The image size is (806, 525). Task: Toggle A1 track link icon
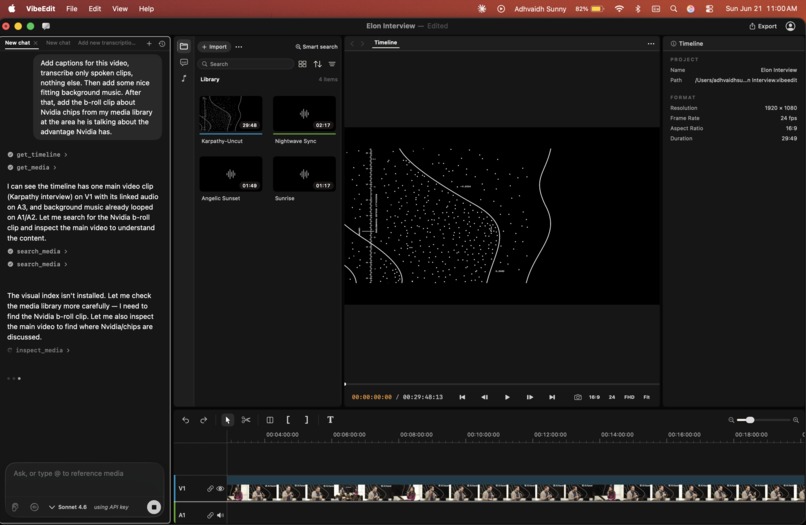pyautogui.click(x=210, y=515)
